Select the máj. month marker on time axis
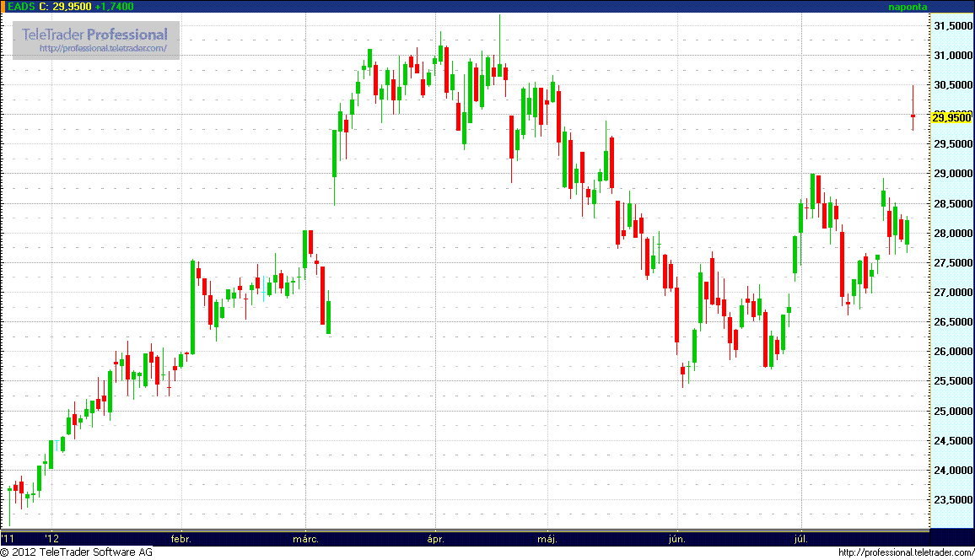The image size is (975, 560). tap(548, 538)
